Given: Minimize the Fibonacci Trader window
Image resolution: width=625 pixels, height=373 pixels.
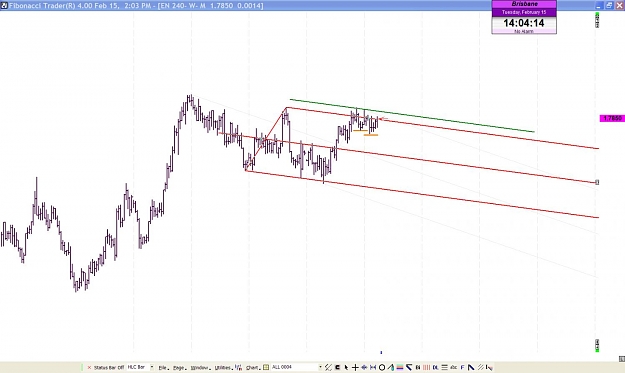Looking at the screenshot, I should (x=599, y=6).
